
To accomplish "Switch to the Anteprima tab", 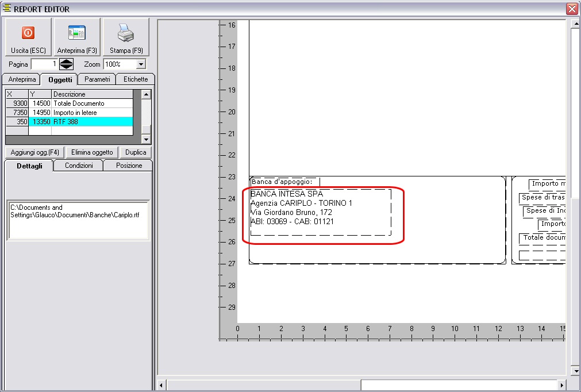I will [x=22, y=79].
